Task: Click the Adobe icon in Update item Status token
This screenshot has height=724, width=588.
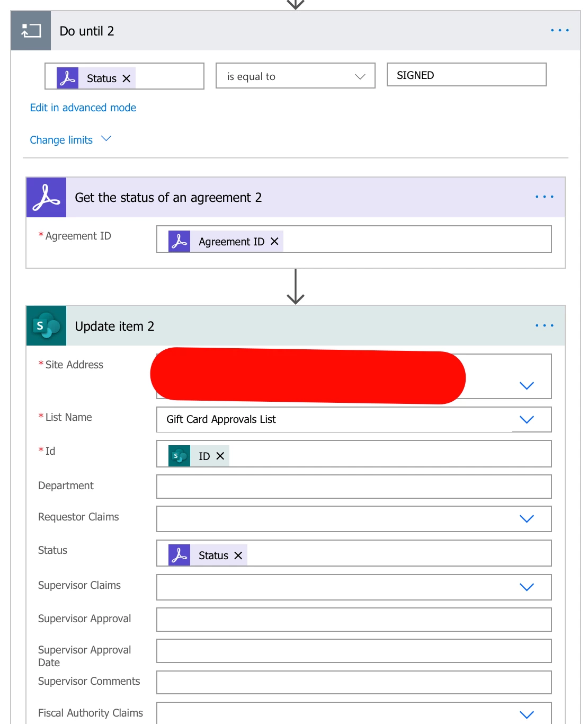Action: coord(179,555)
